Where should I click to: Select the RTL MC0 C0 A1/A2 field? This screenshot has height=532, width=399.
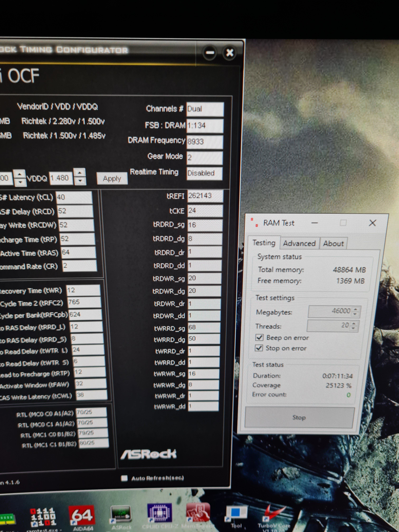pos(91,412)
